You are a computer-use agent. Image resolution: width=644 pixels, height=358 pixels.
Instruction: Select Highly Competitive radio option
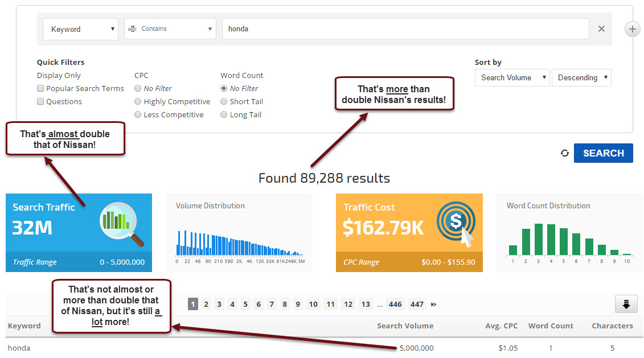point(138,101)
